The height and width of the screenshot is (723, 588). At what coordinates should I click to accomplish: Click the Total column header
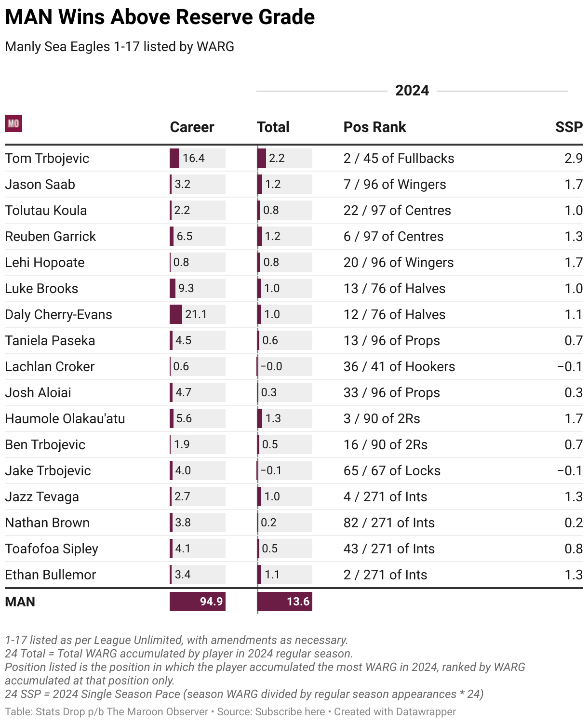click(x=273, y=127)
